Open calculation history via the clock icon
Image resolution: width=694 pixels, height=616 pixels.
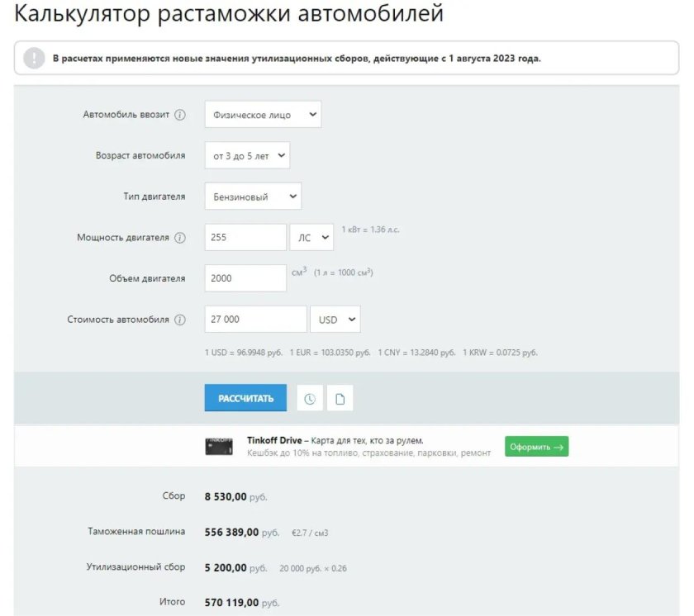pos(310,399)
